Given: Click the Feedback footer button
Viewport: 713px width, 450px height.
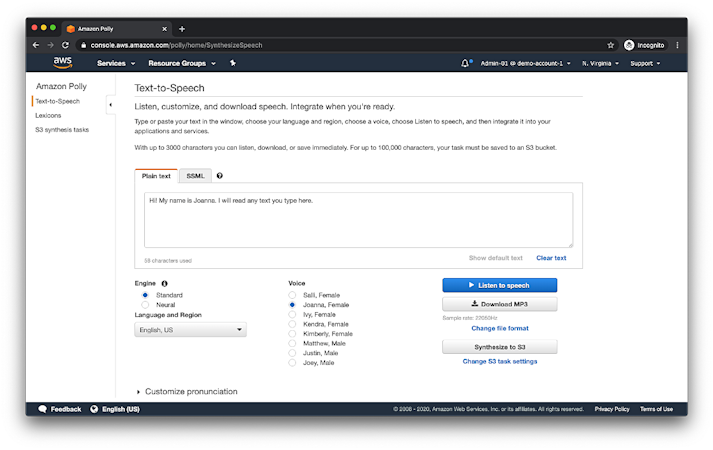Looking at the screenshot, I should tap(60, 409).
